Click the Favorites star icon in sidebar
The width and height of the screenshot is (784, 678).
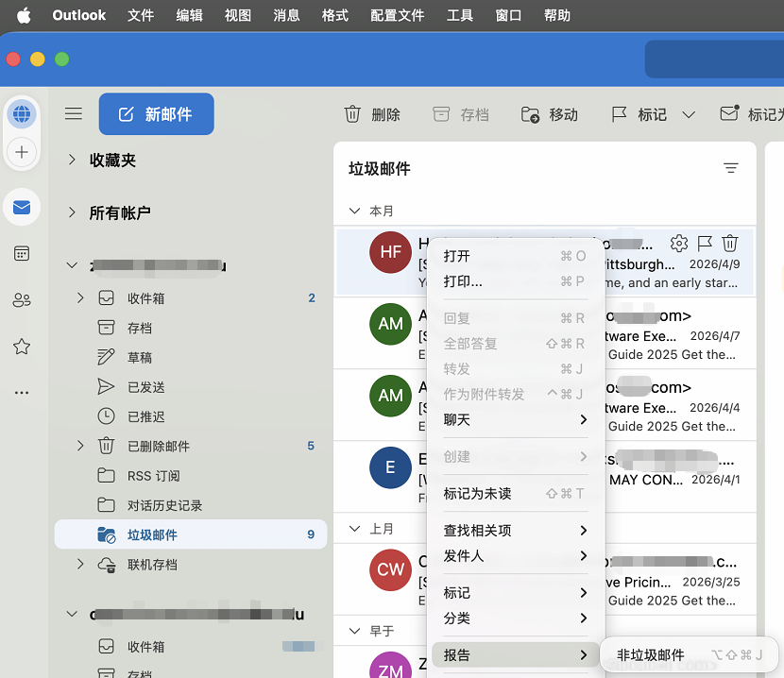pos(21,347)
